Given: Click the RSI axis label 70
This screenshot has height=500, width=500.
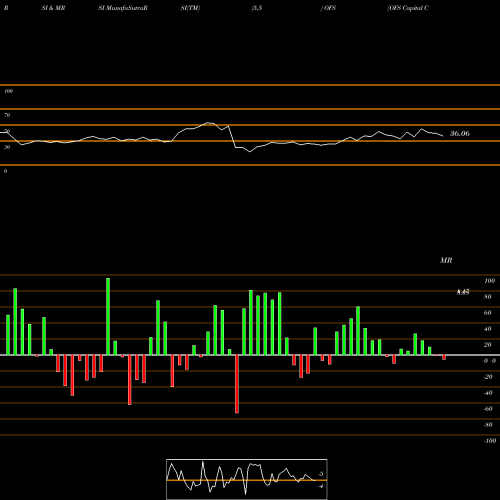Looking at the screenshot, I should pyautogui.click(x=7, y=115).
